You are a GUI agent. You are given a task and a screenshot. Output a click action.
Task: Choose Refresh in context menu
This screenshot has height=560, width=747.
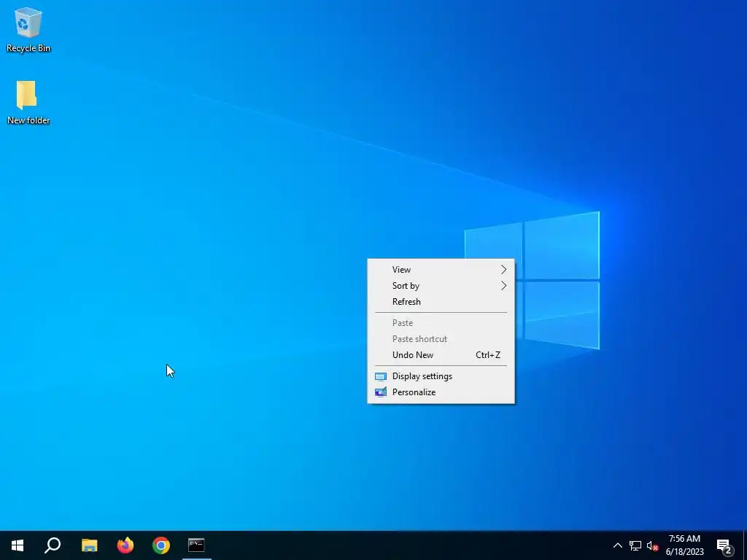tap(441, 302)
